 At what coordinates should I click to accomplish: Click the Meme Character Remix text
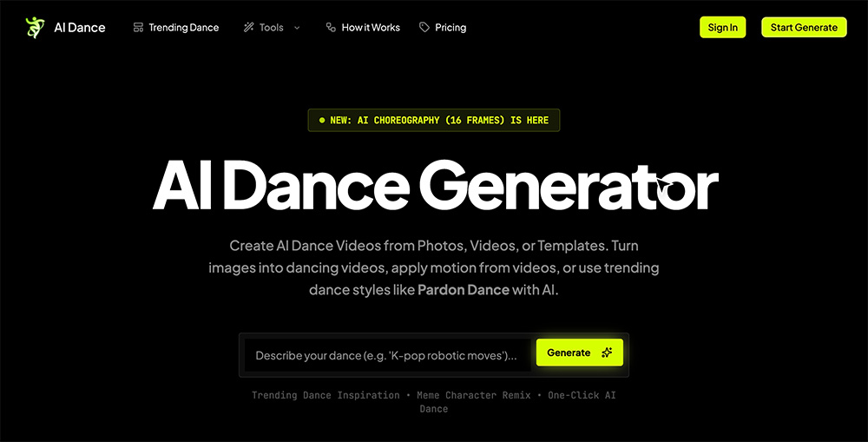pos(473,395)
